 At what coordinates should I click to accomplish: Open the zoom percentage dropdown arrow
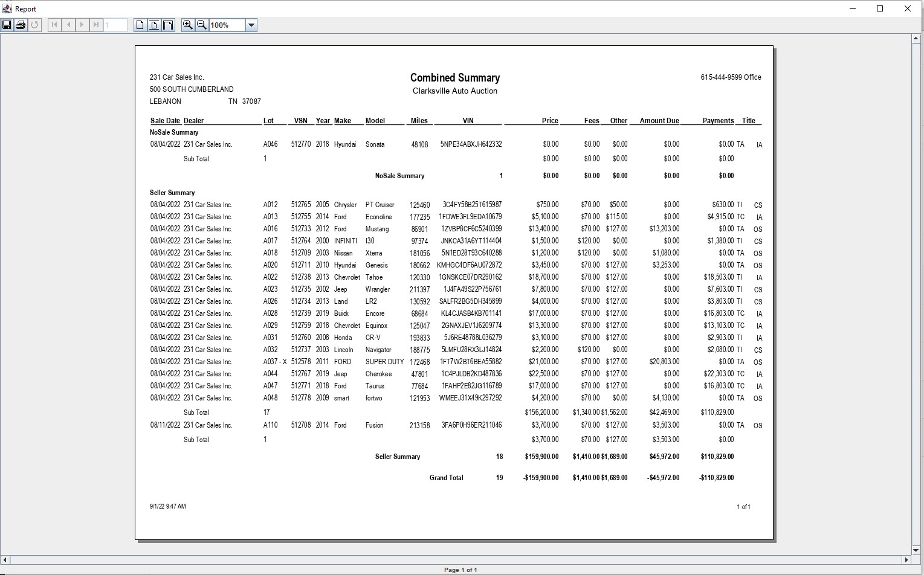pos(251,25)
